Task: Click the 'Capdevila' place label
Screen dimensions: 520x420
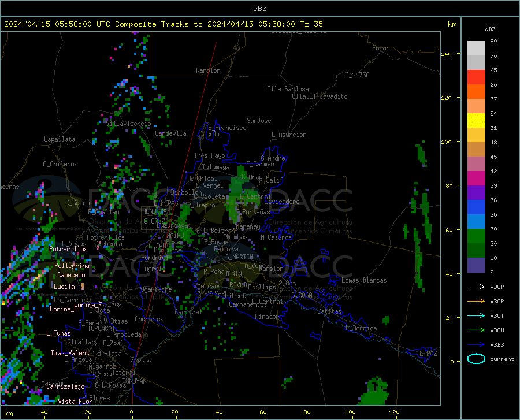Action: coord(170,133)
